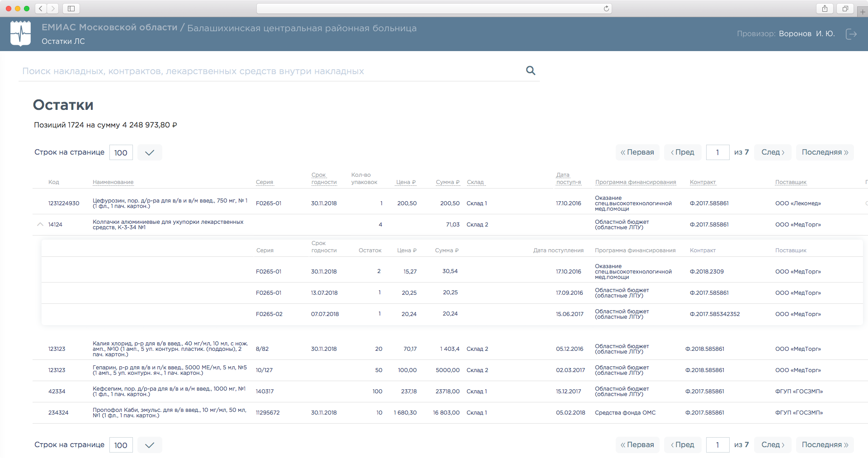Click the search magnifier icon
This screenshot has height=458, width=868.
point(531,71)
